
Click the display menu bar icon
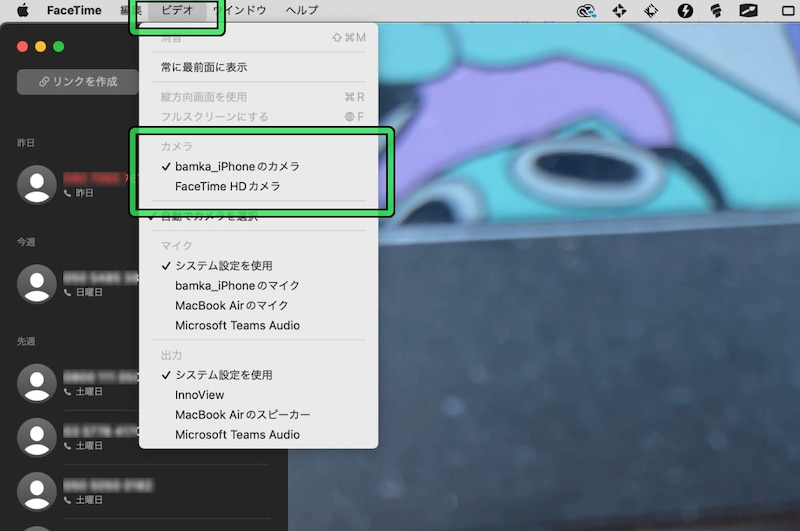point(748,11)
